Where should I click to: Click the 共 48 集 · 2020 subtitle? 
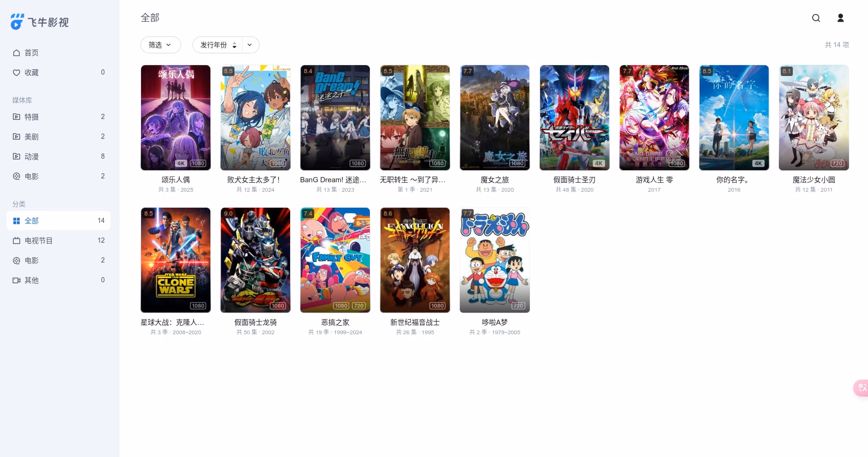click(x=574, y=190)
